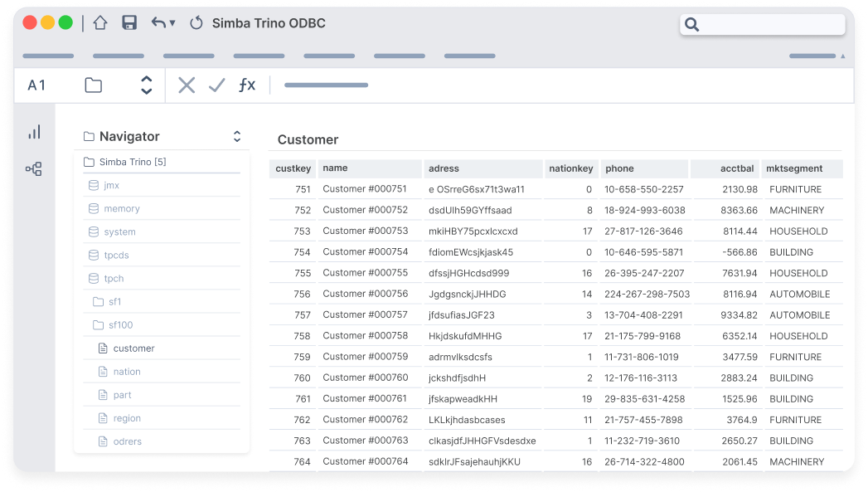Click inside the search field

pos(763,25)
